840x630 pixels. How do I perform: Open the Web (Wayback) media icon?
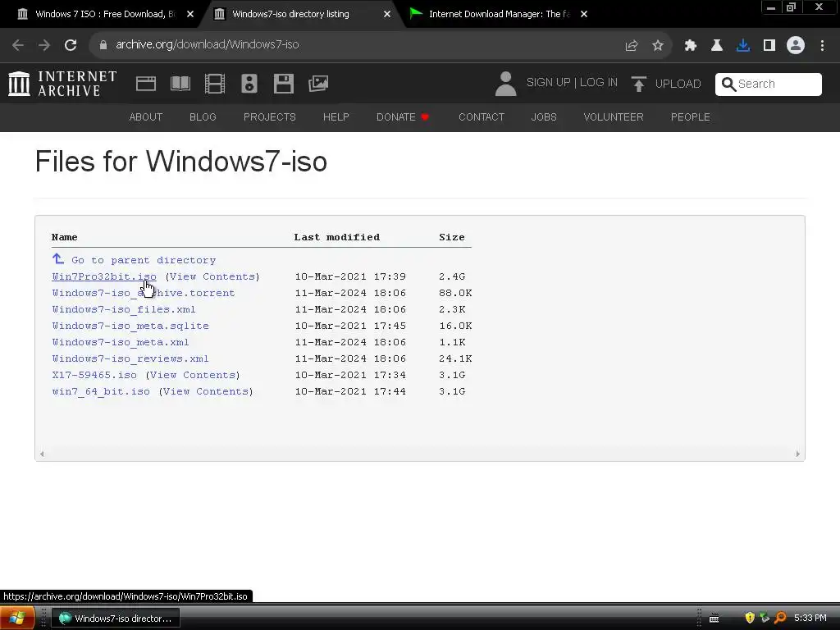[146, 84]
